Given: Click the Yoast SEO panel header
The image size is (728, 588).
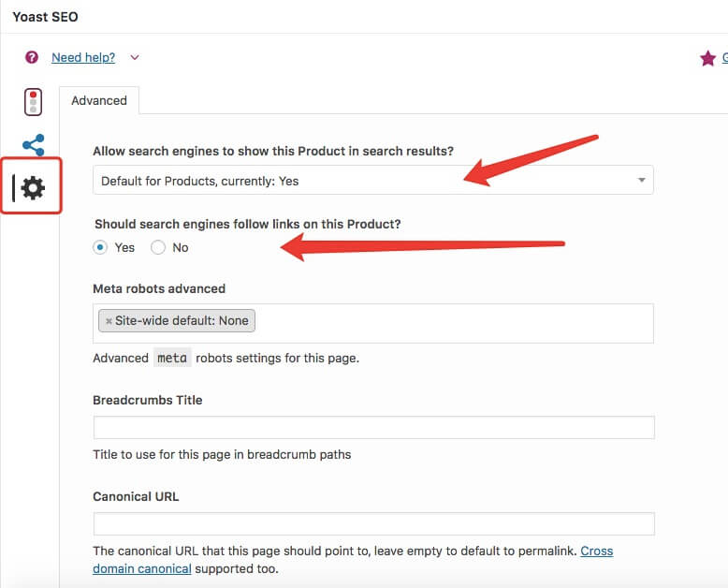Looking at the screenshot, I should click(46, 17).
